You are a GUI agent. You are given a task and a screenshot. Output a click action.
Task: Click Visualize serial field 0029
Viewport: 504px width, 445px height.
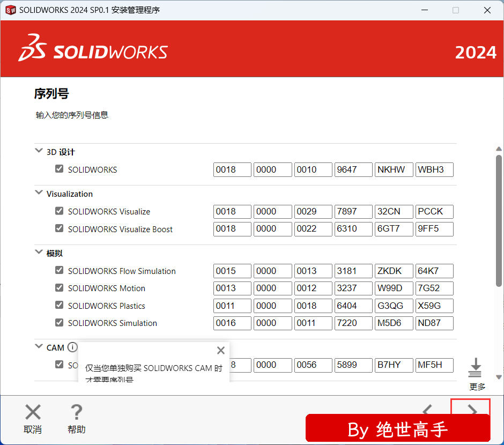pyautogui.click(x=313, y=212)
